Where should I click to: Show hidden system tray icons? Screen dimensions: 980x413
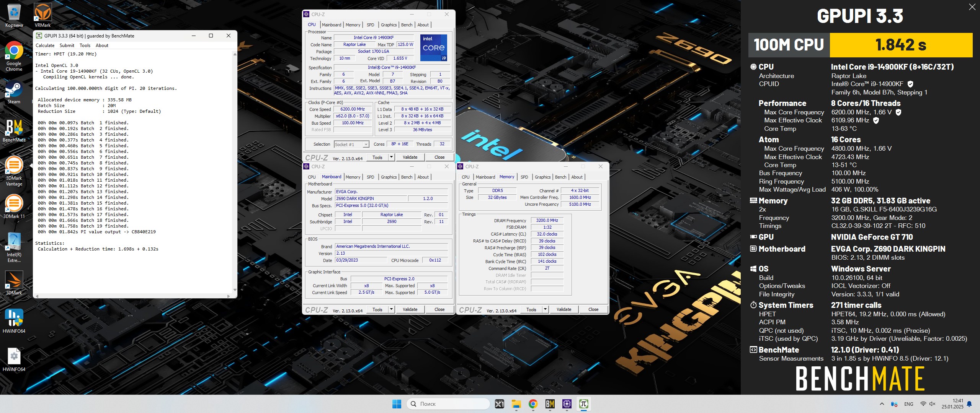coord(882,404)
